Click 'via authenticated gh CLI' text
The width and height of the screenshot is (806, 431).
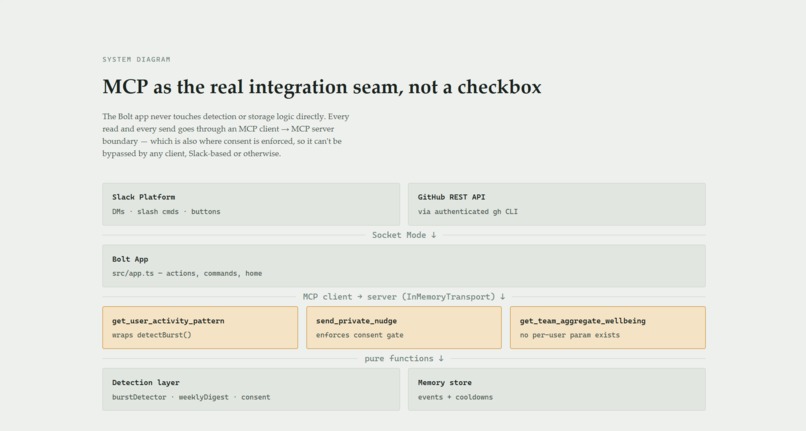tap(468, 211)
